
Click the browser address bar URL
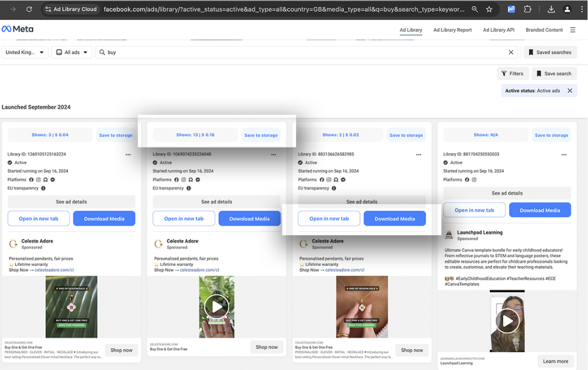pyautogui.click(x=284, y=9)
